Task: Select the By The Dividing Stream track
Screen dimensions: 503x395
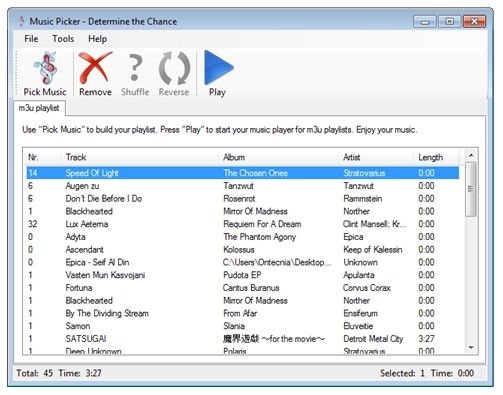Action: coord(107,313)
